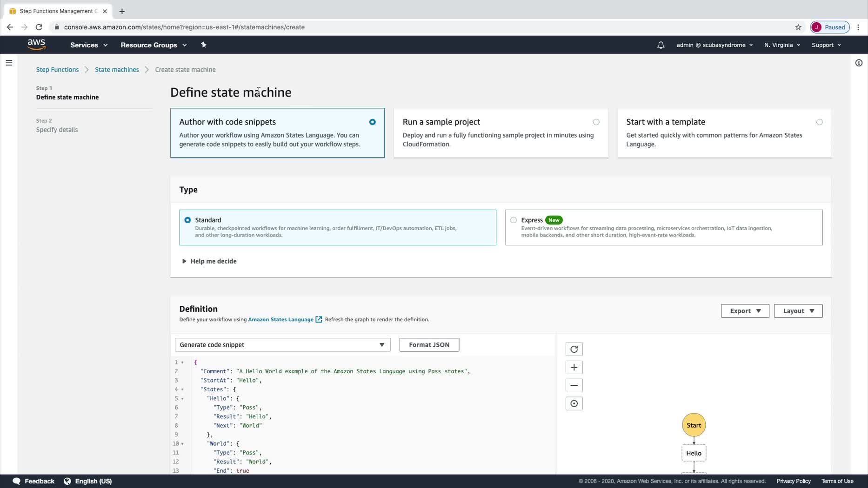The width and height of the screenshot is (868, 488).
Task: Go to the AWS console home logo
Action: [x=36, y=45]
